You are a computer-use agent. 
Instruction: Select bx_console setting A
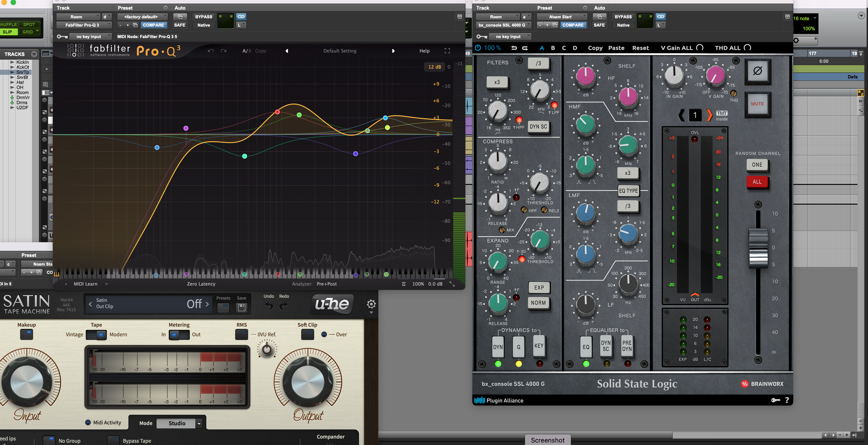tap(542, 48)
